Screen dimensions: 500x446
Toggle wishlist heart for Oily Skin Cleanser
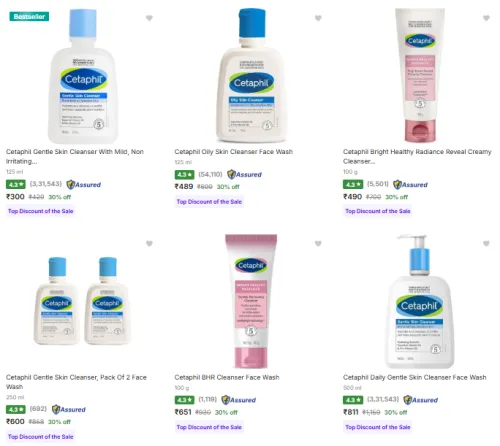click(318, 18)
